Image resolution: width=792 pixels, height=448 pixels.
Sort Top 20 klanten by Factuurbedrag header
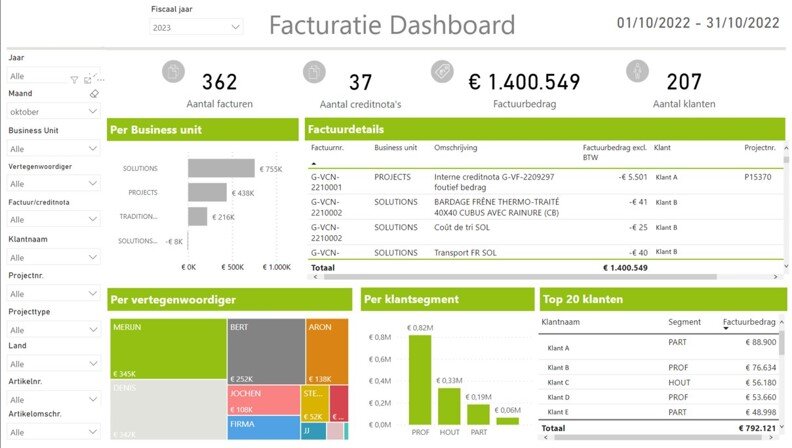point(749,322)
